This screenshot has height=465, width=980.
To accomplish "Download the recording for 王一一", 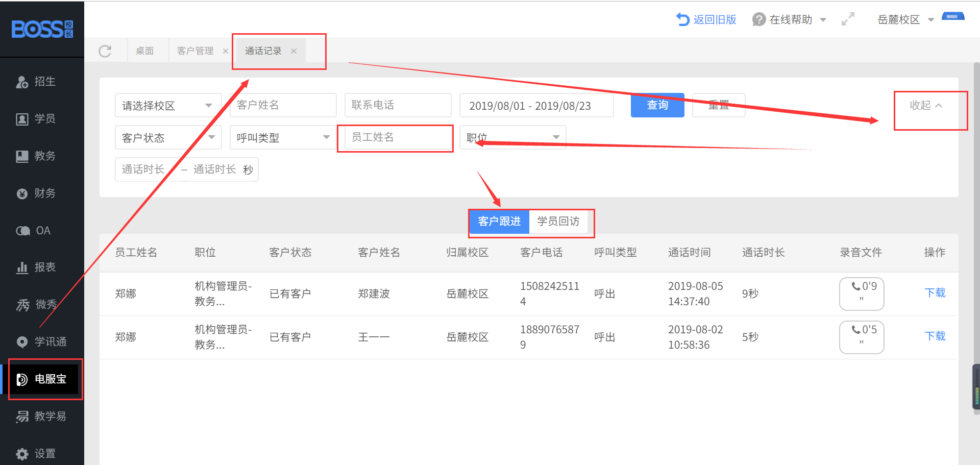I will coord(935,336).
